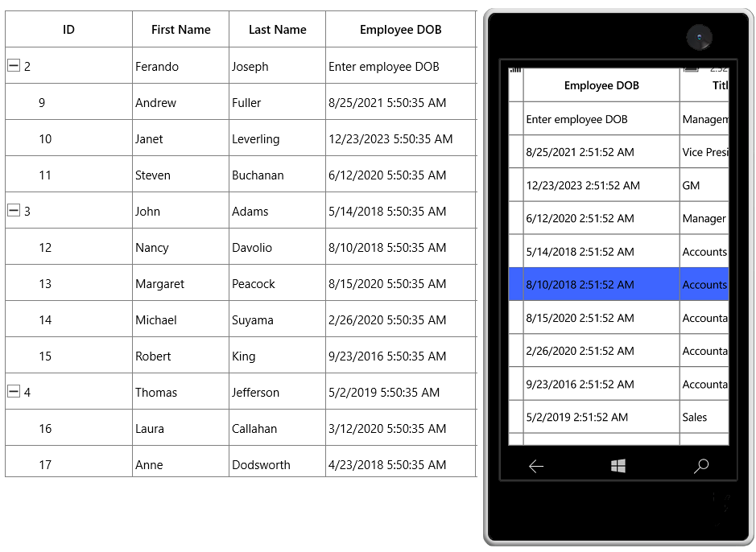Collapse the tree node with ID 2
This screenshot has width=756, height=552.
[x=14, y=65]
